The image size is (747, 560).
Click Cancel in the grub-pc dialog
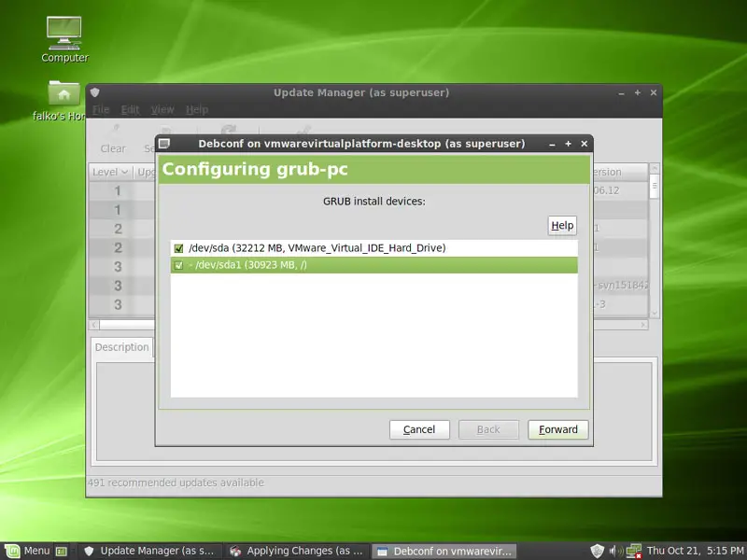click(x=419, y=429)
